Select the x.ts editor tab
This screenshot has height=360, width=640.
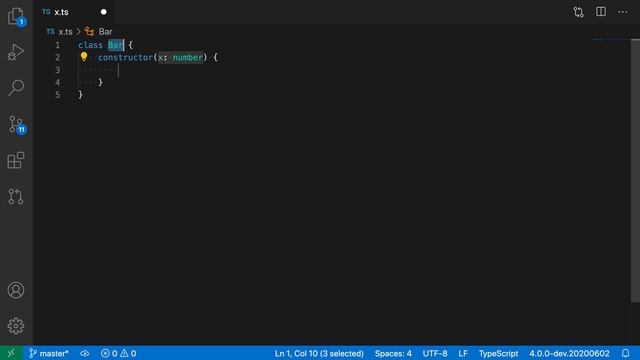click(x=73, y=12)
